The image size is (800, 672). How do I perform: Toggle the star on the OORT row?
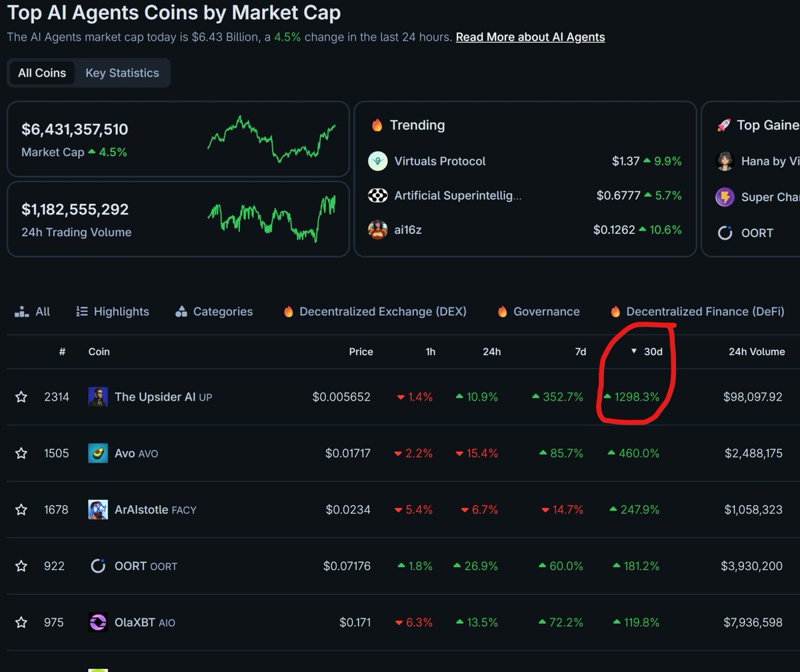(21, 565)
